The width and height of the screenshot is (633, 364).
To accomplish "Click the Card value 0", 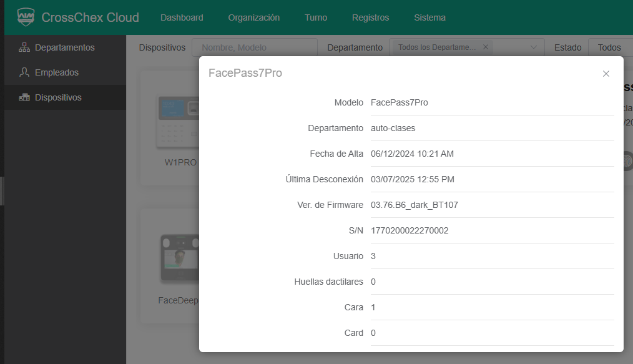I will pyautogui.click(x=373, y=333).
